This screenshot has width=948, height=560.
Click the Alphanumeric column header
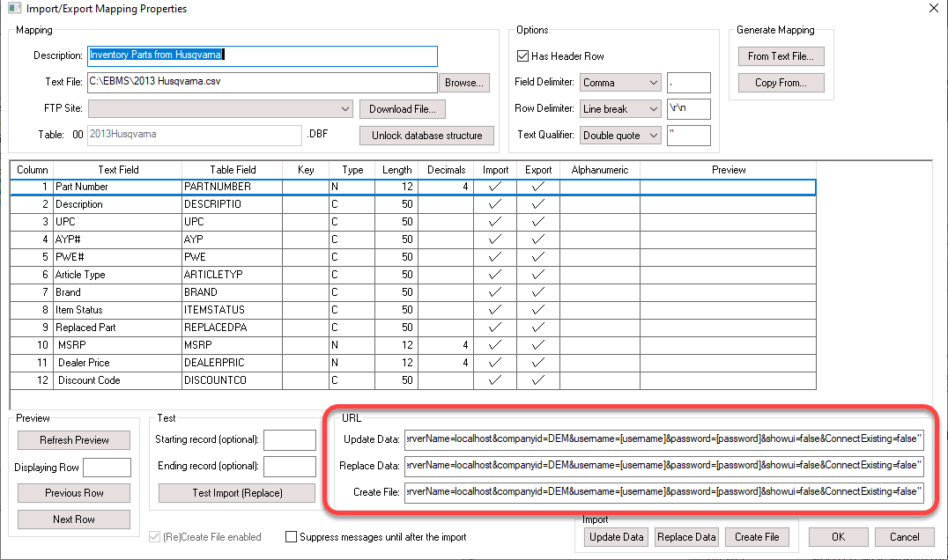(600, 170)
